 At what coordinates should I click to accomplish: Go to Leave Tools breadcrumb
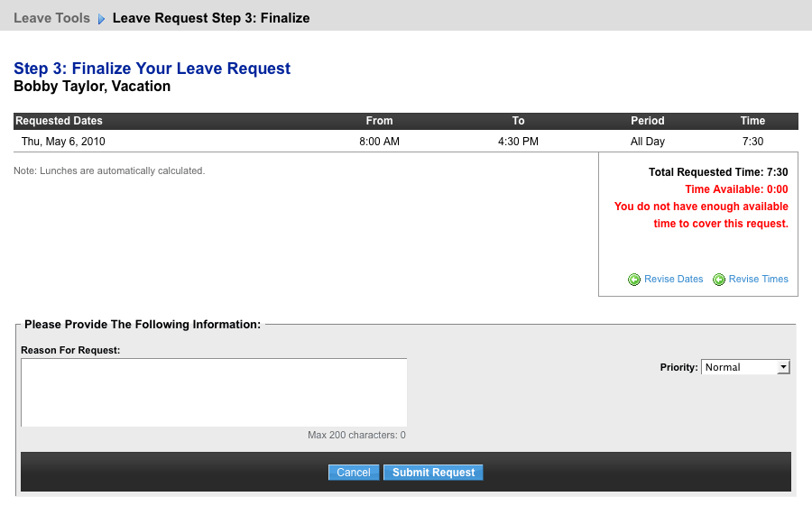coord(51,18)
